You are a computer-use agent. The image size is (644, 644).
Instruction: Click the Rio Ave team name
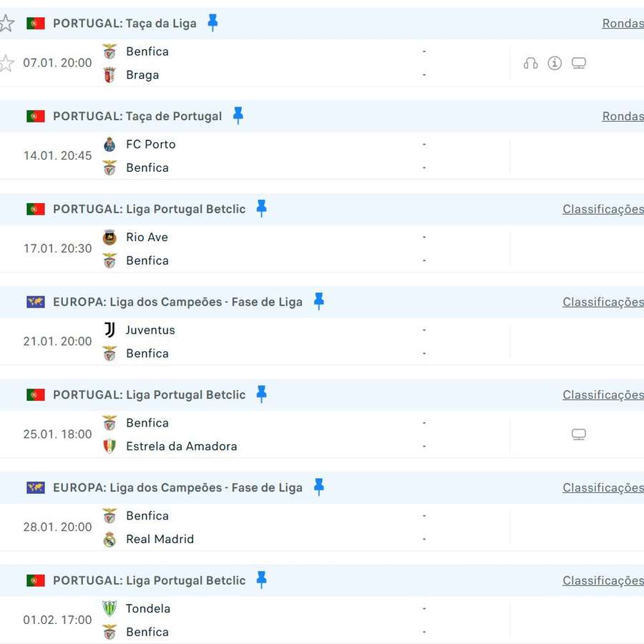pos(147,237)
